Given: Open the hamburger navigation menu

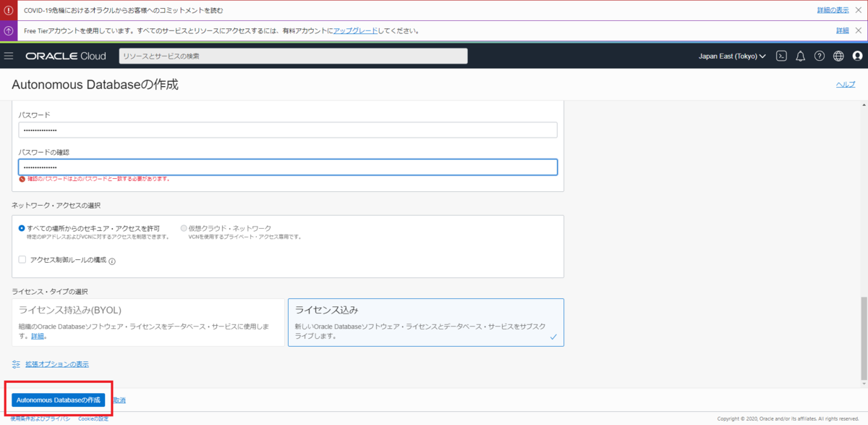Looking at the screenshot, I should [x=9, y=56].
